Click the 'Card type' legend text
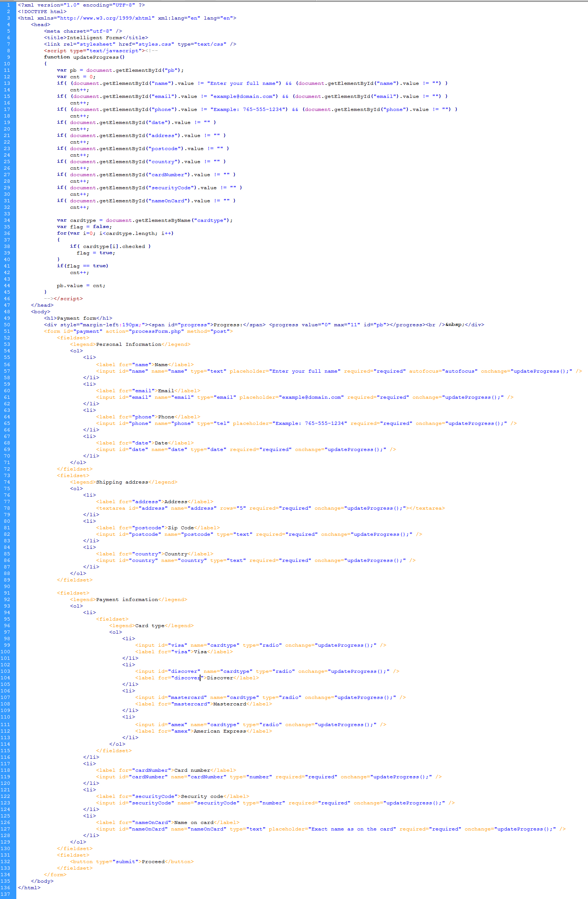This screenshot has width=588, height=899. (x=150, y=626)
